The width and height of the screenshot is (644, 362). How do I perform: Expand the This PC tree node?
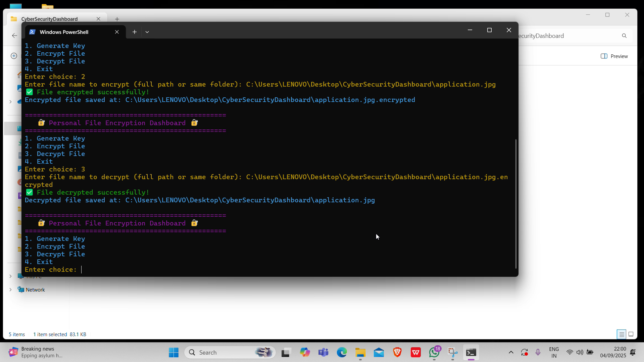10,276
